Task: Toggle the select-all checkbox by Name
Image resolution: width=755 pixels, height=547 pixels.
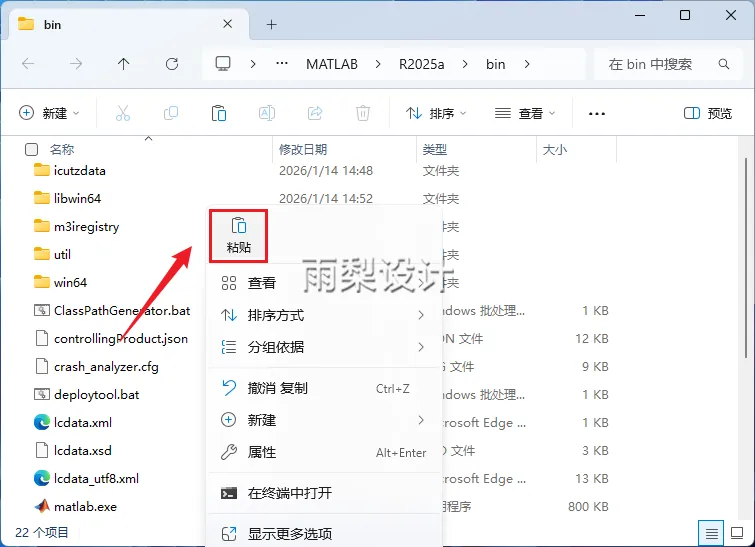Action: pyautogui.click(x=31, y=149)
